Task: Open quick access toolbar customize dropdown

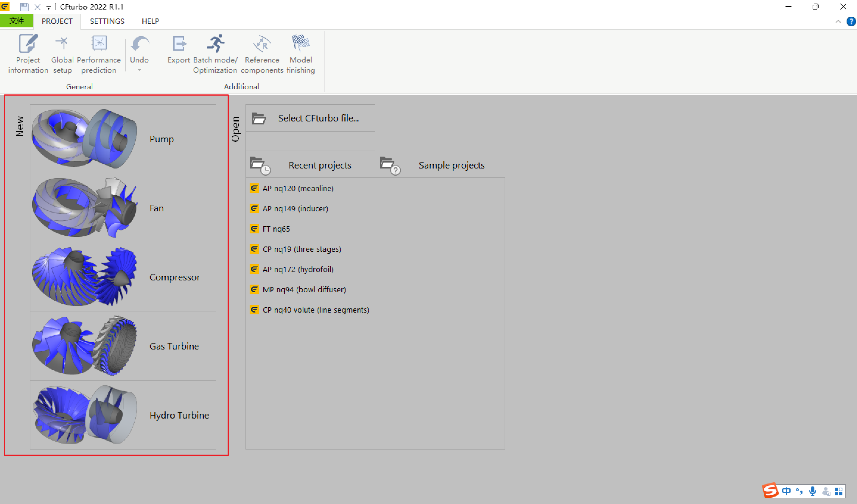Action: click(49, 7)
